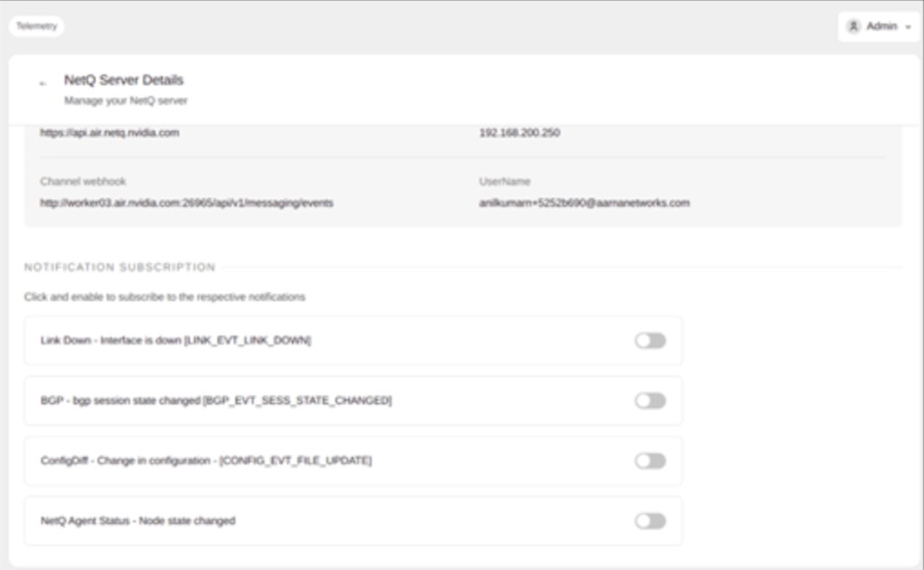The width and height of the screenshot is (924, 570).
Task: Click the LINK_EVT_LINK_DOWN row label
Action: [x=176, y=340]
